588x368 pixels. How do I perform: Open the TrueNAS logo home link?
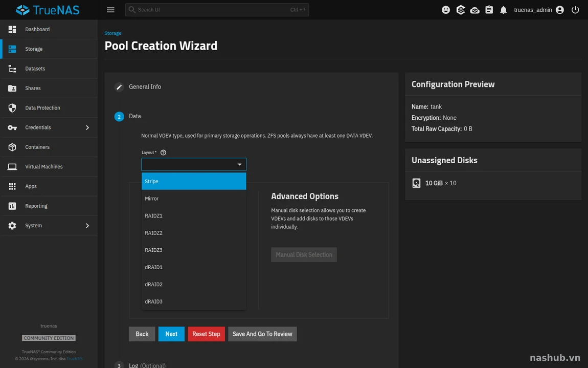(x=48, y=10)
